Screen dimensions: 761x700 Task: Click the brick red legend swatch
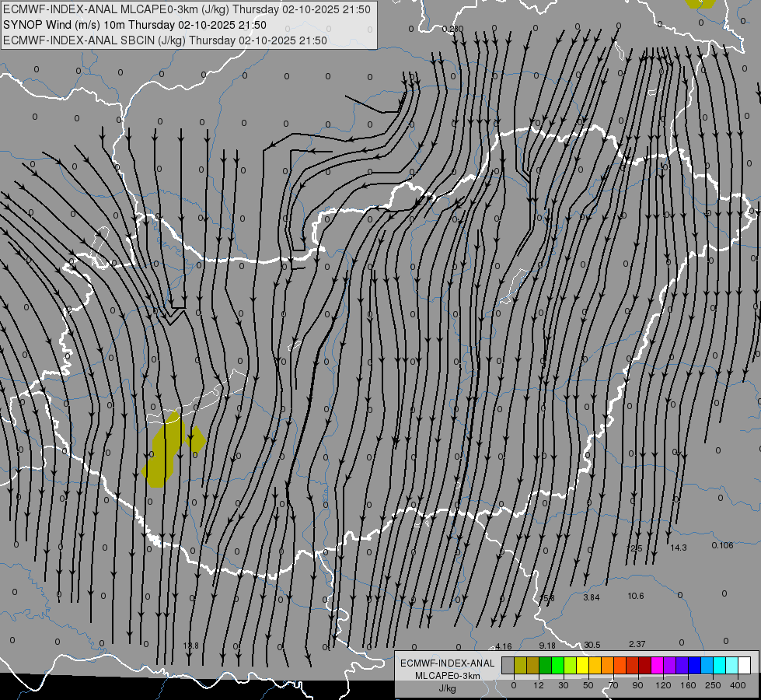pyautogui.click(x=633, y=666)
